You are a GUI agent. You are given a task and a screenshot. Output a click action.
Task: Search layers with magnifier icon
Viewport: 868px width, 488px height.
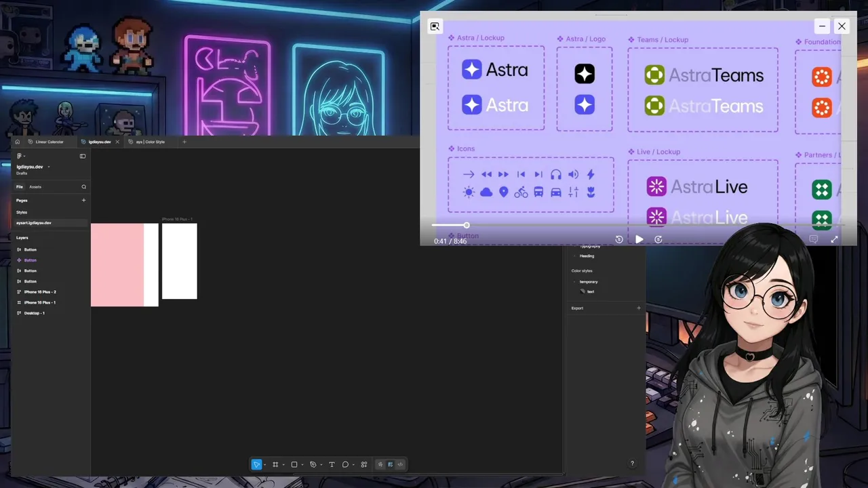[84, 186]
